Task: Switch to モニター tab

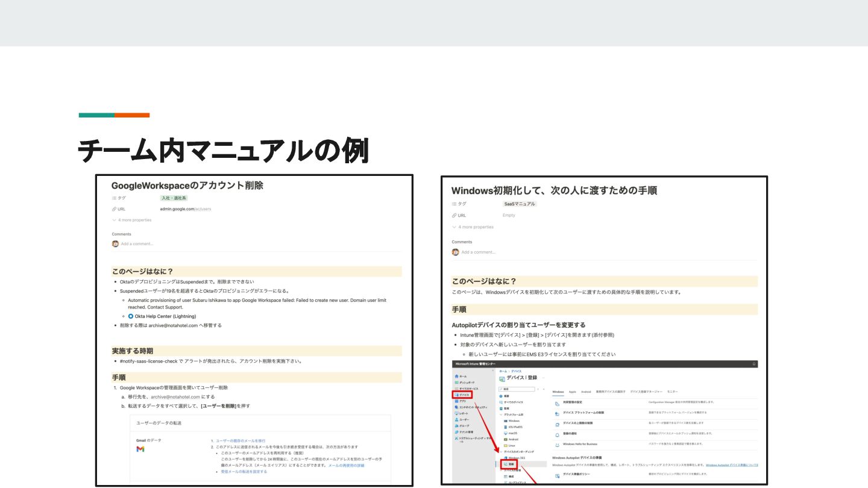Action: click(672, 392)
